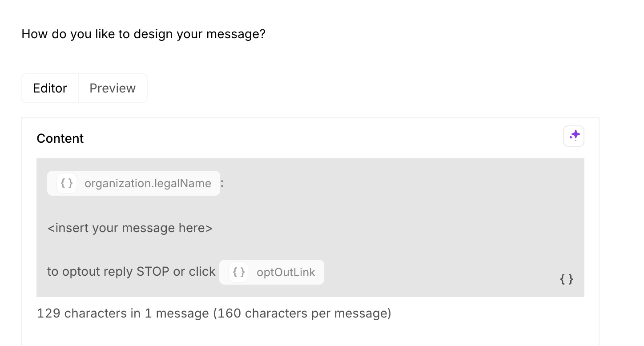The height and width of the screenshot is (346, 644).
Task: Click the '<insert your message here>' placeholder line
Action: click(x=130, y=228)
